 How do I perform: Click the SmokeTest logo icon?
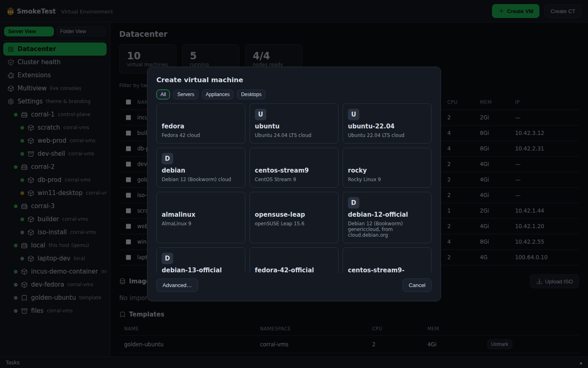11,11
